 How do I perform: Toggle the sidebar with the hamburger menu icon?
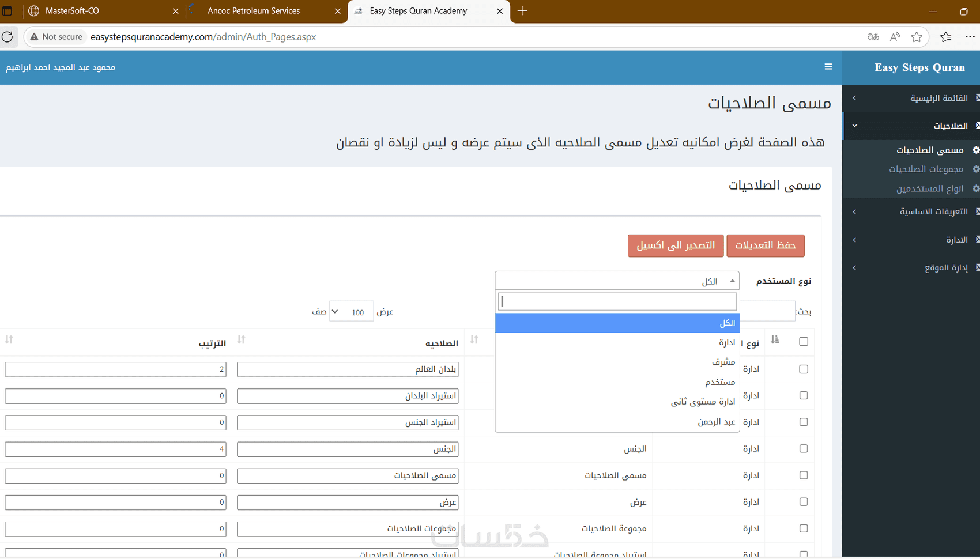828,67
